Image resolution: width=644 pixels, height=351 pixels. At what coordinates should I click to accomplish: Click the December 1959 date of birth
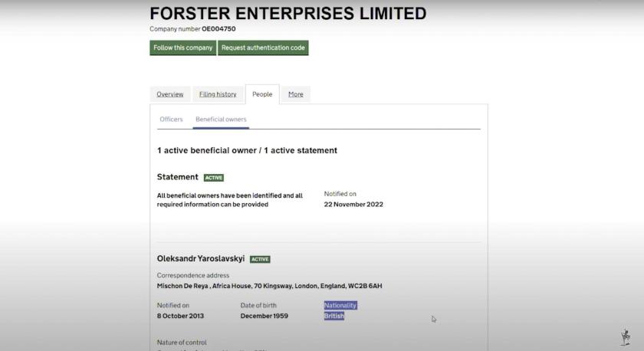pyautogui.click(x=264, y=316)
